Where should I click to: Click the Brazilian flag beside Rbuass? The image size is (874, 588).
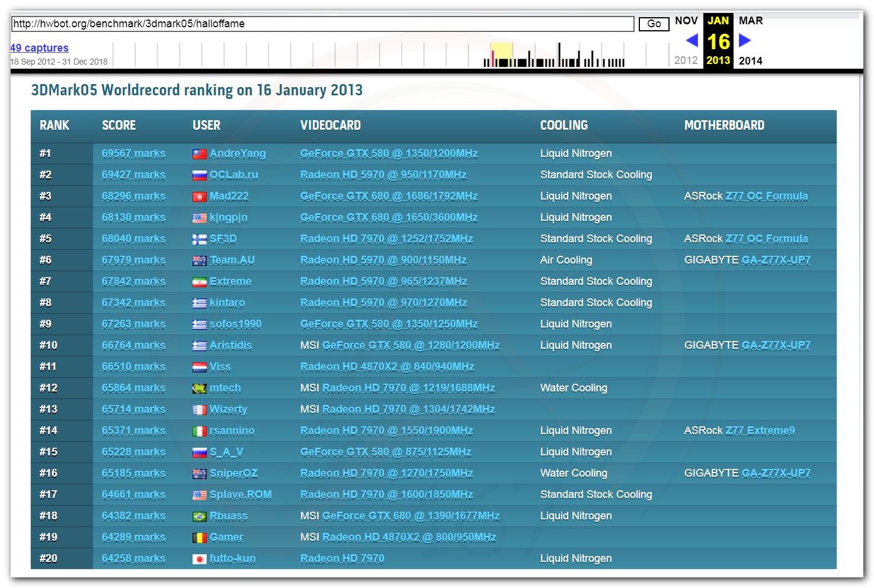(x=200, y=516)
